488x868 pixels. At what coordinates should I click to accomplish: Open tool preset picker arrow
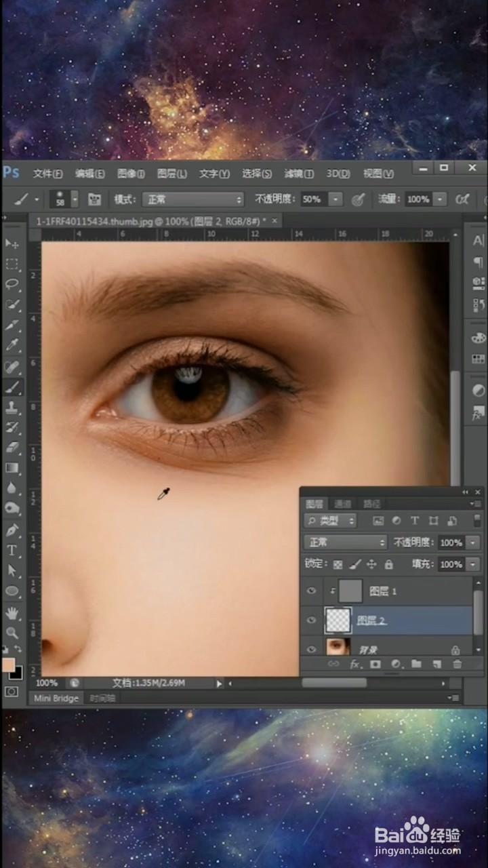[x=37, y=199]
